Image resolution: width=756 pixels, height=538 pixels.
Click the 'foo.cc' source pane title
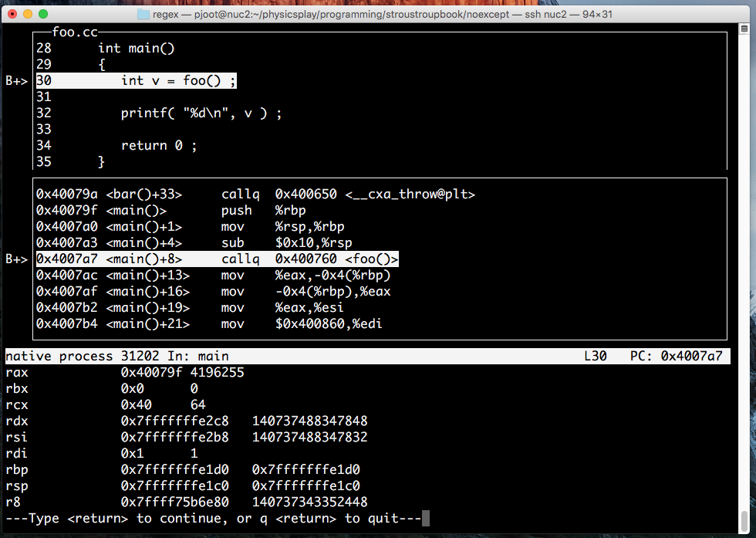[75, 32]
